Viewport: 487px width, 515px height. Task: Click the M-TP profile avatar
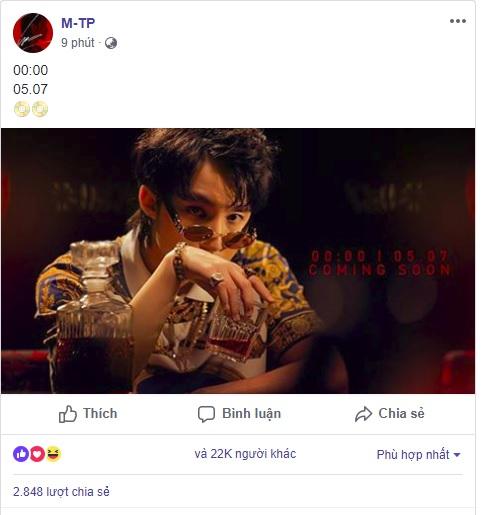tap(33, 33)
